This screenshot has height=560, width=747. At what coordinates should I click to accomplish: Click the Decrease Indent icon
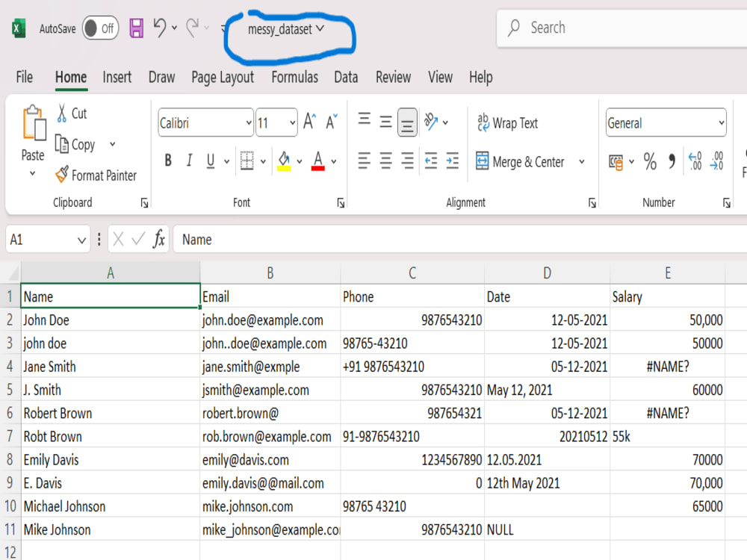[431, 161]
